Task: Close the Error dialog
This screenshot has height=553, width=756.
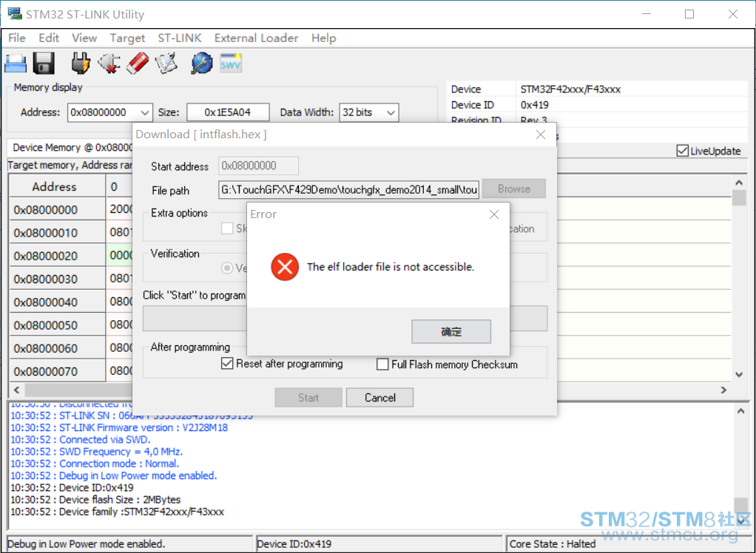Action: (x=493, y=214)
